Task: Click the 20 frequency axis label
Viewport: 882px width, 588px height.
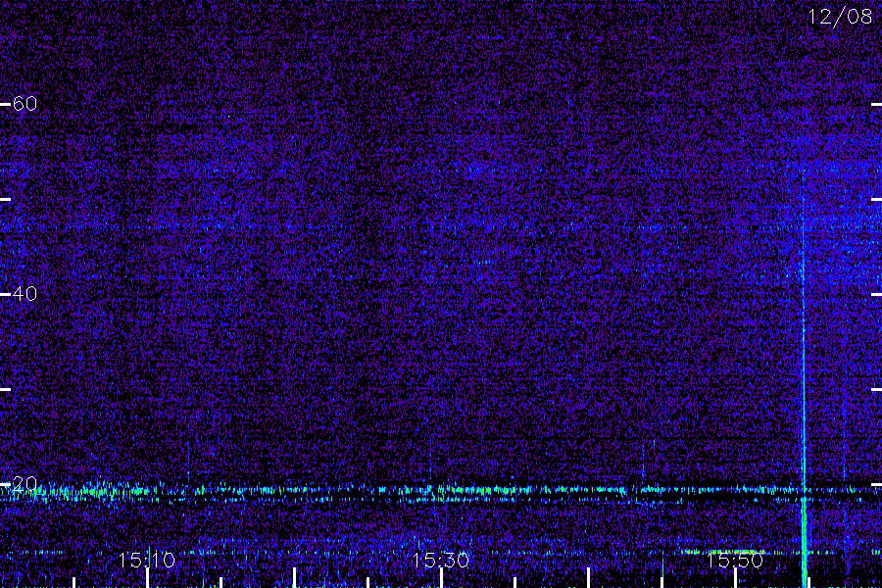Action: 24,483
